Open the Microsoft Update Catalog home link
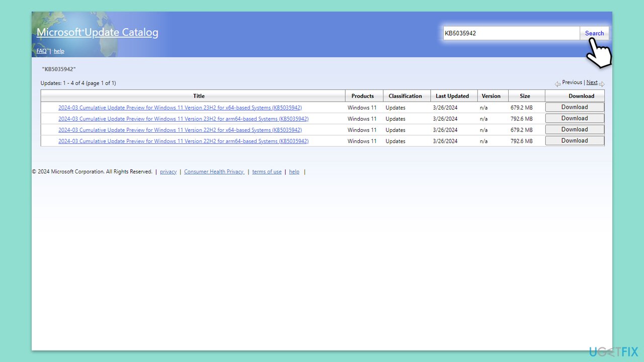 point(98,33)
